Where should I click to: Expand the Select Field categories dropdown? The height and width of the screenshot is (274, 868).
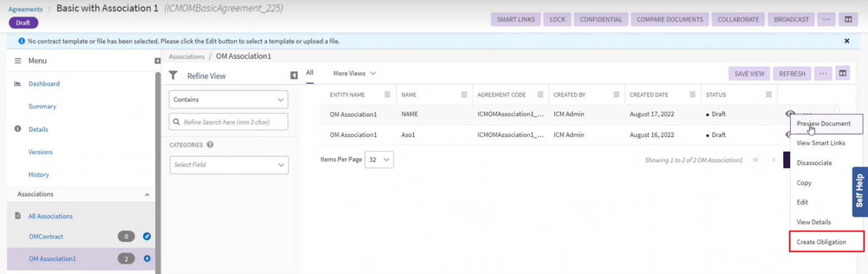(x=229, y=165)
